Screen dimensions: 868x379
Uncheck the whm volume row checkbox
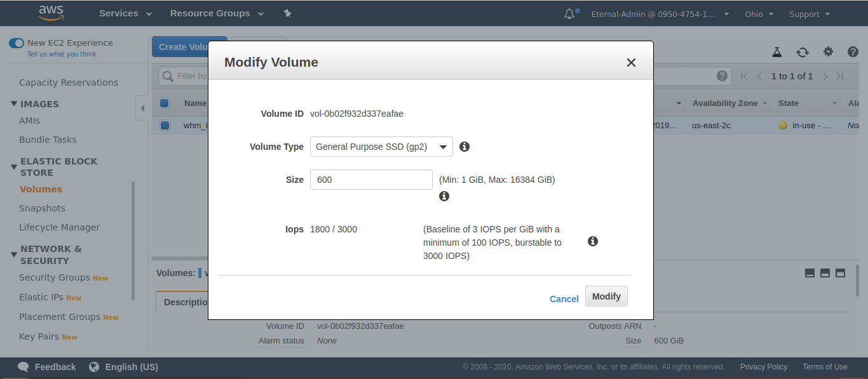coord(165,126)
